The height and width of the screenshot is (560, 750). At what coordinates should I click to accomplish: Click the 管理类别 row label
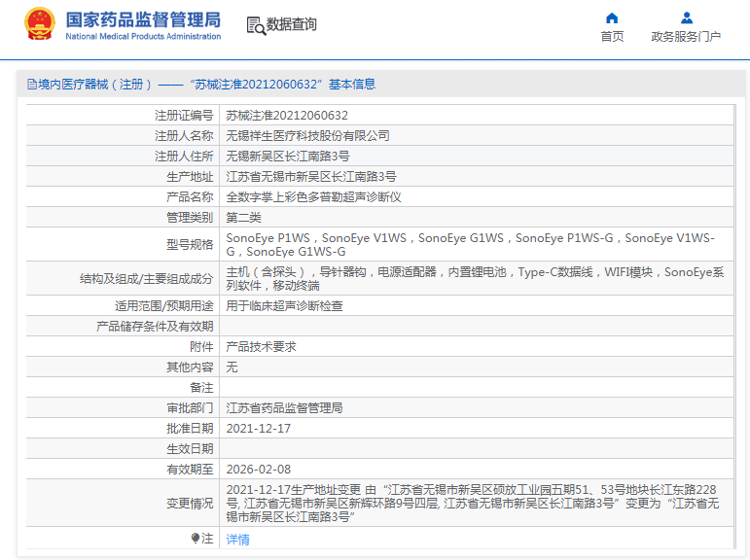click(190, 218)
